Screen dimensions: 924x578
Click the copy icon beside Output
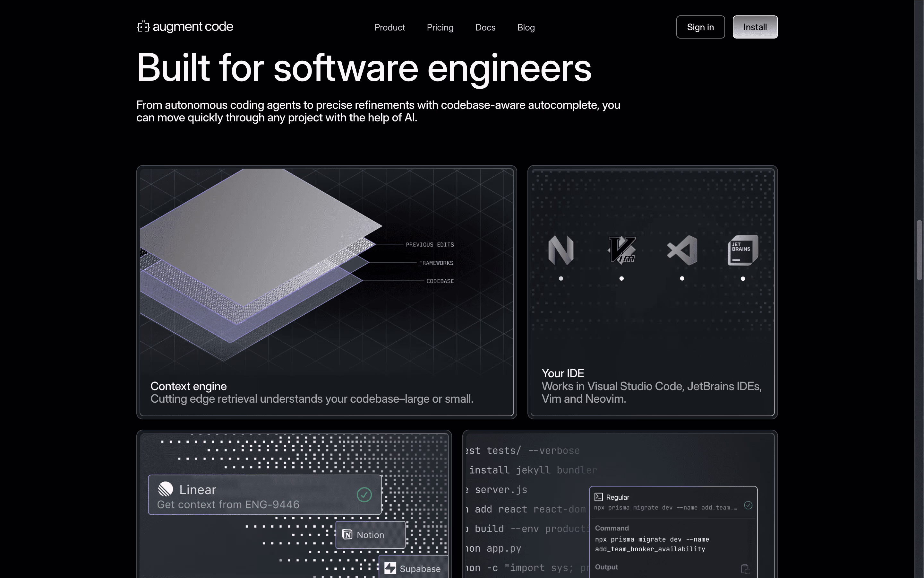[745, 569]
